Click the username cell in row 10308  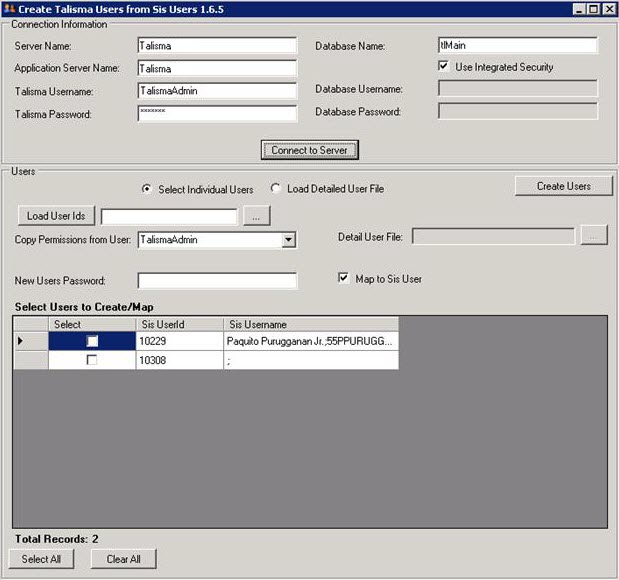coord(311,360)
